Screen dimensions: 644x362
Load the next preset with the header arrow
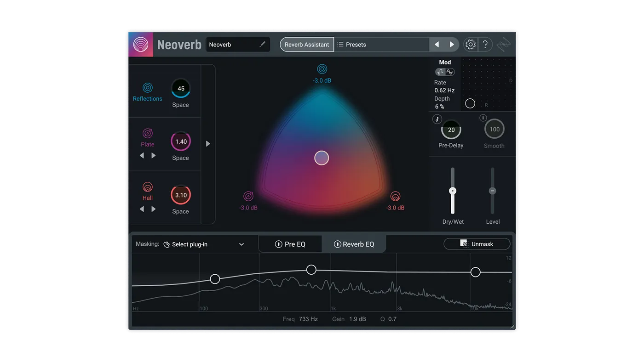pyautogui.click(x=452, y=45)
